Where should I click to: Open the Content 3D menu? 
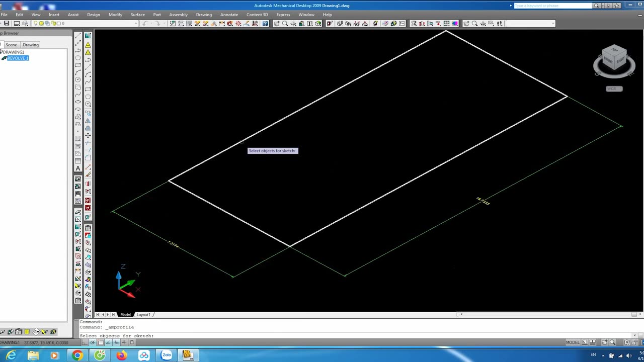257,15
